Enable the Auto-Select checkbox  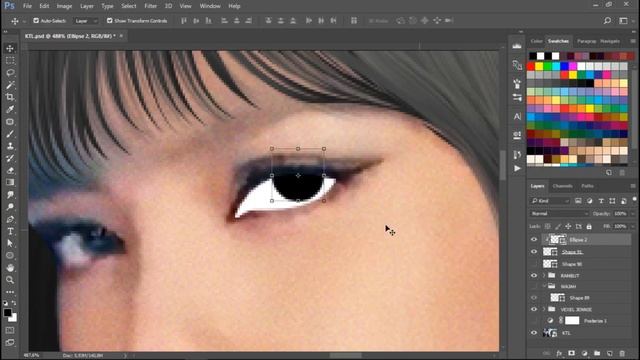point(36,20)
